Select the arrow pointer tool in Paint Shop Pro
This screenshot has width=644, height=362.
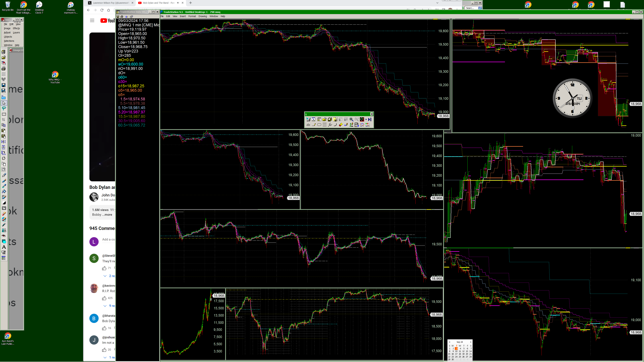(x=4, y=103)
